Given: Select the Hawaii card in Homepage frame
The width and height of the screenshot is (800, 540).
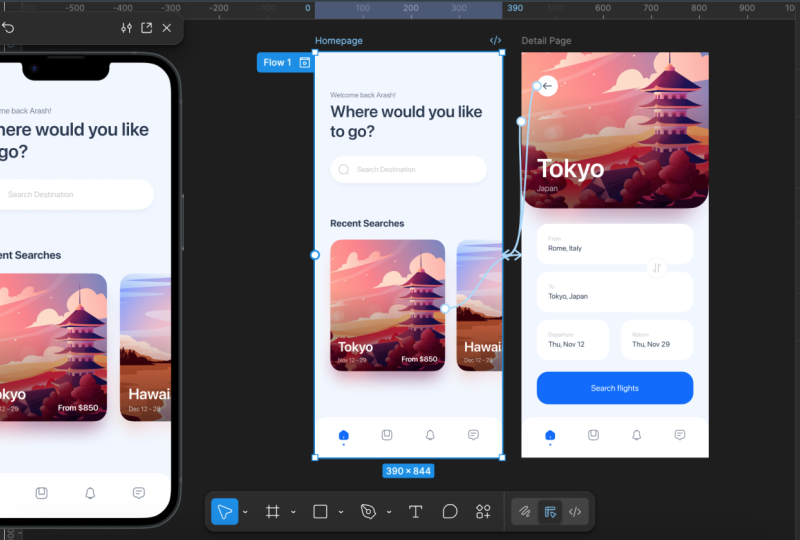Looking at the screenshot, I should [x=480, y=305].
